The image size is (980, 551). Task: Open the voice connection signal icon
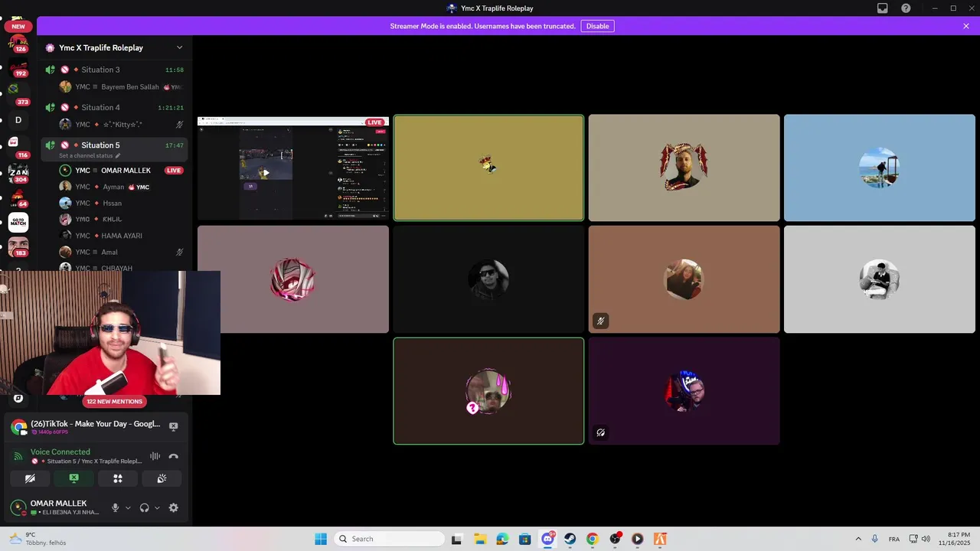pos(18,456)
